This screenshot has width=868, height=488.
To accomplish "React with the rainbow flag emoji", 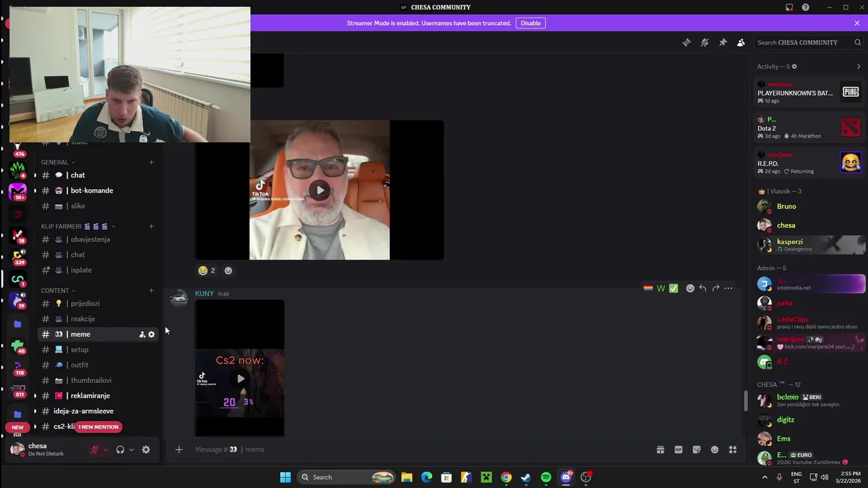I will tap(648, 288).
